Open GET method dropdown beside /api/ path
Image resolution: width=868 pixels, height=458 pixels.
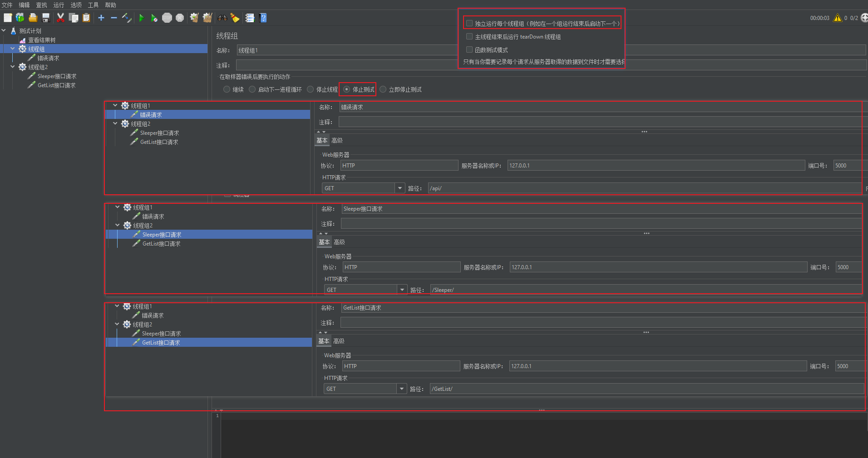pyautogui.click(x=399, y=188)
